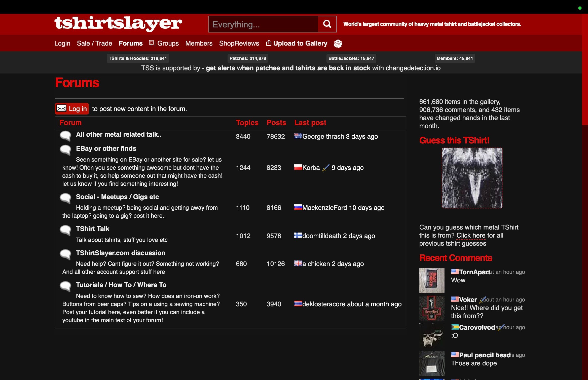Open Carovoivod's comment thumbnail
588x380 pixels.
point(432,336)
